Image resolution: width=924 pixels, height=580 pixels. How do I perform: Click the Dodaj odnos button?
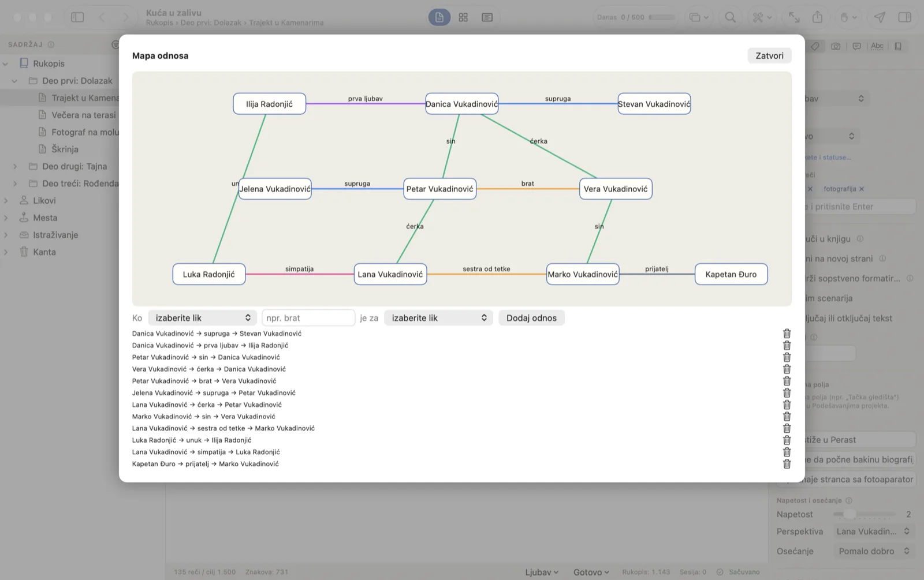point(531,318)
